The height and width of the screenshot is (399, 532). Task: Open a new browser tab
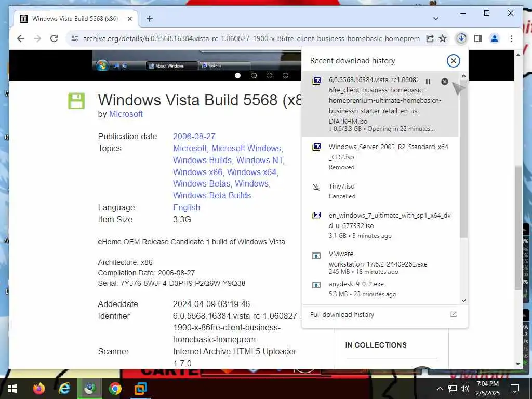coord(149,19)
